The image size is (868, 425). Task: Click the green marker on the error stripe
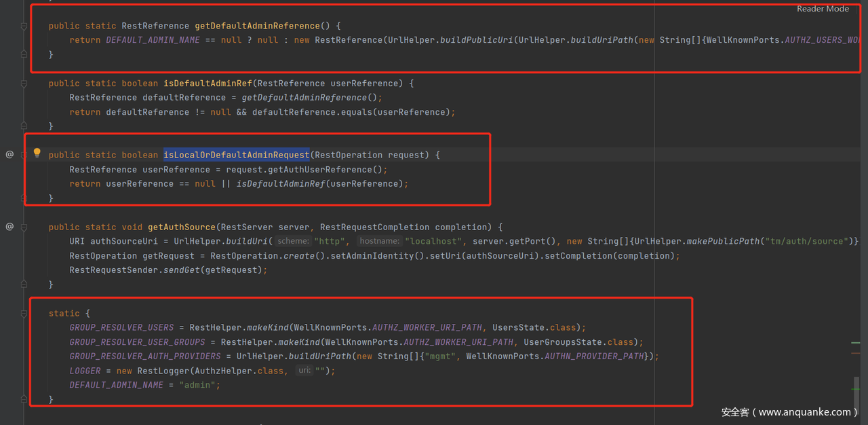click(x=856, y=344)
